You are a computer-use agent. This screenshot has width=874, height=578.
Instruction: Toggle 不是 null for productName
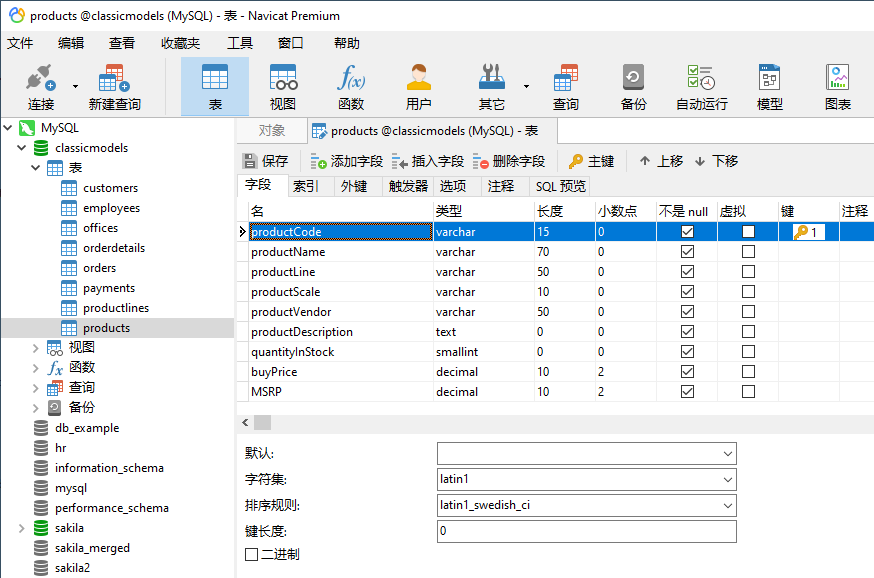coord(687,252)
